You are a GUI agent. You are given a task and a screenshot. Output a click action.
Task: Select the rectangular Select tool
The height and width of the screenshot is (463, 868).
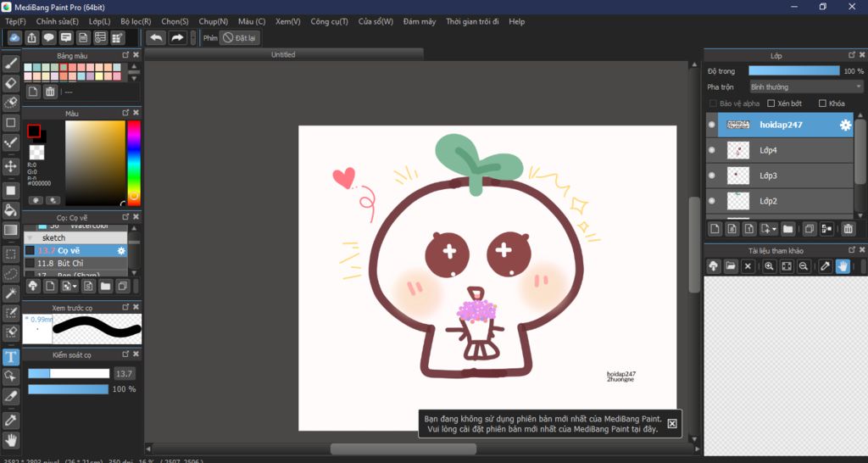[11, 254]
